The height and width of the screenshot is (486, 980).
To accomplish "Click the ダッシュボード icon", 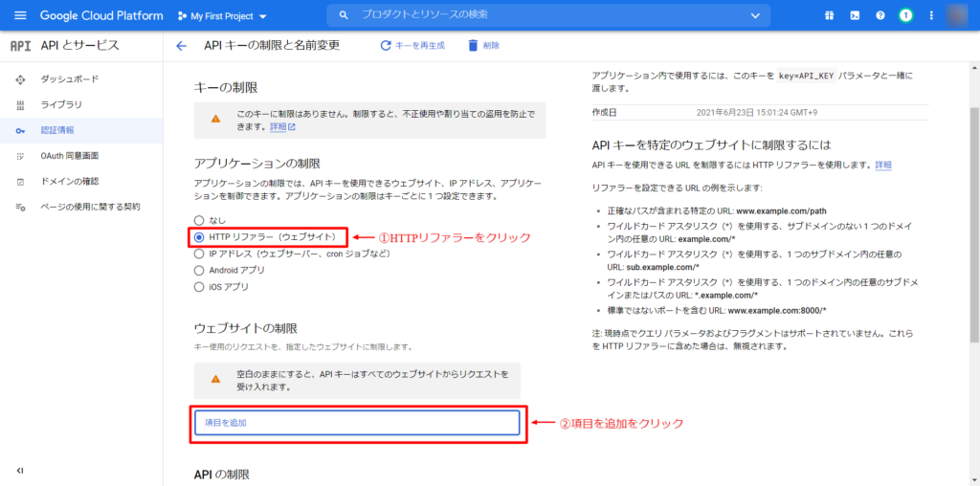I will point(20,79).
